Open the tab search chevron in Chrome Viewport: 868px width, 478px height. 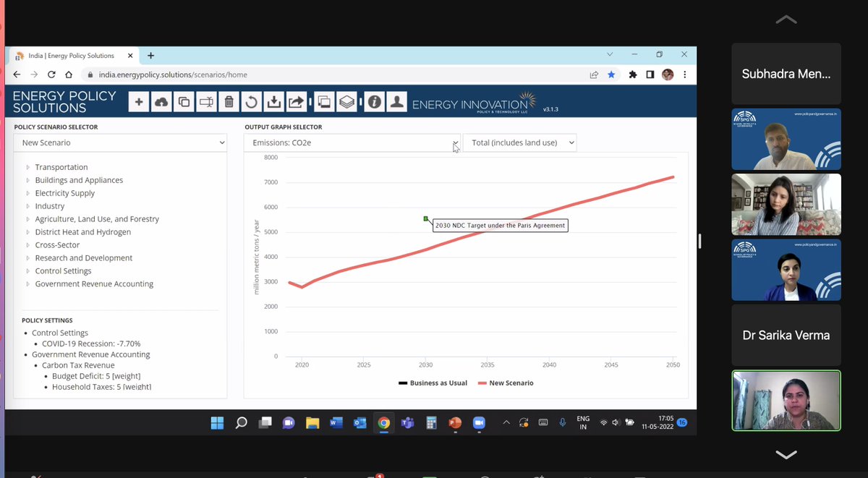click(610, 54)
